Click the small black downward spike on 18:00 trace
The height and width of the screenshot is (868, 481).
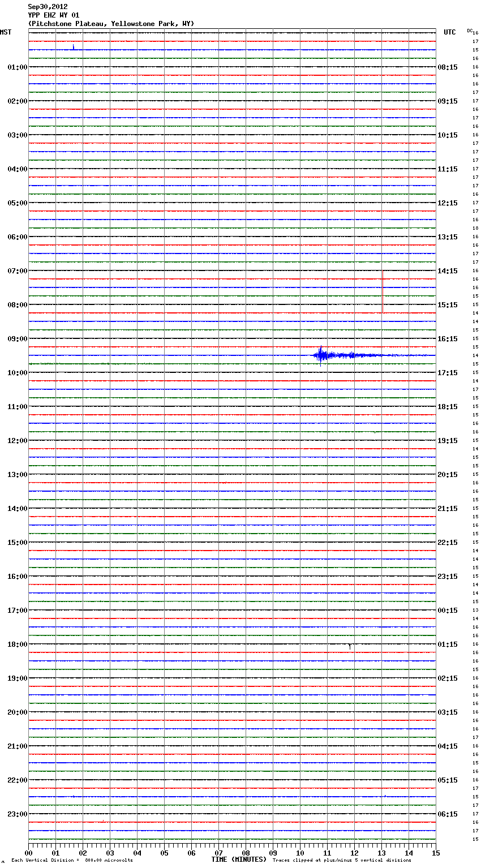350,646
